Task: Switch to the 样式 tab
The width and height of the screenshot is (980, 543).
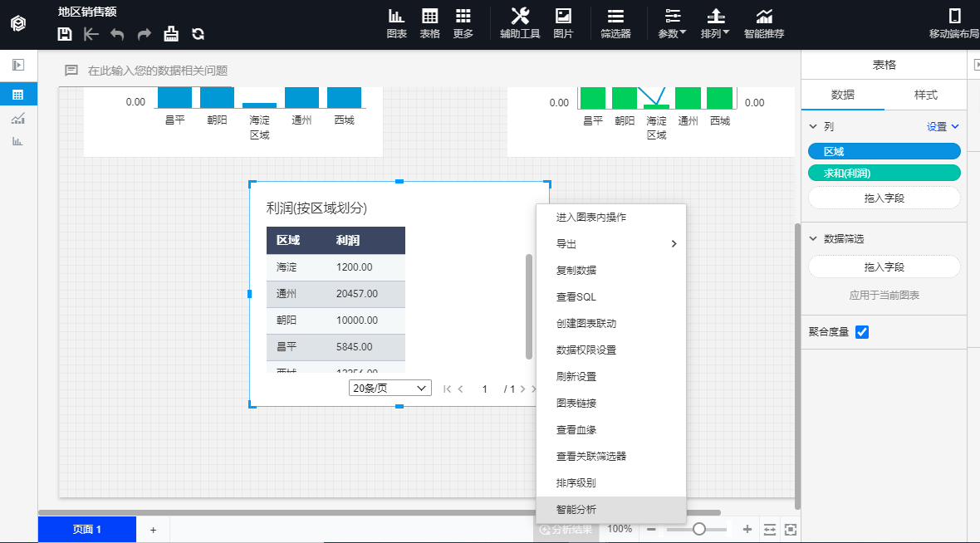Action: click(925, 95)
